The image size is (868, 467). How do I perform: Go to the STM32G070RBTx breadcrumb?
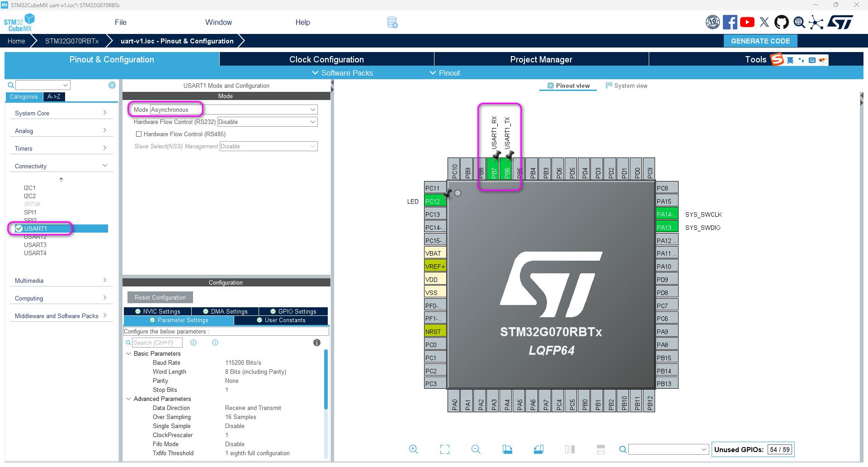[72, 41]
